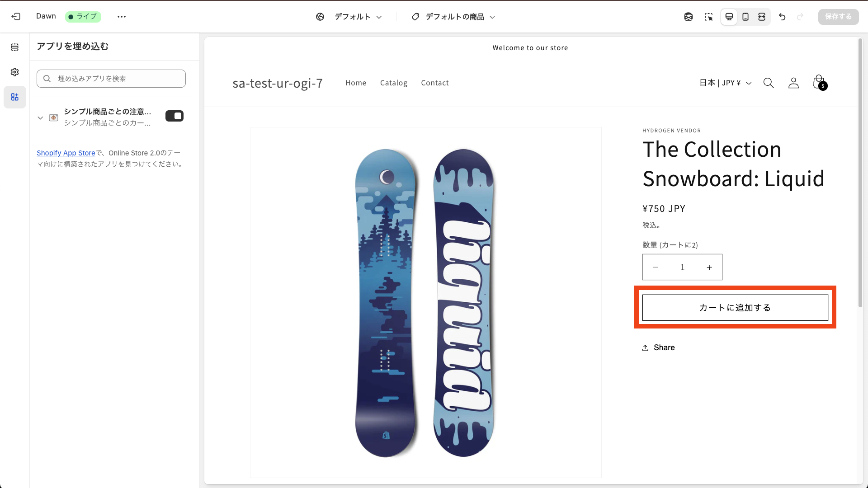This screenshot has height=488, width=868.
Task: Open the Contact page menu item
Action: pos(434,83)
